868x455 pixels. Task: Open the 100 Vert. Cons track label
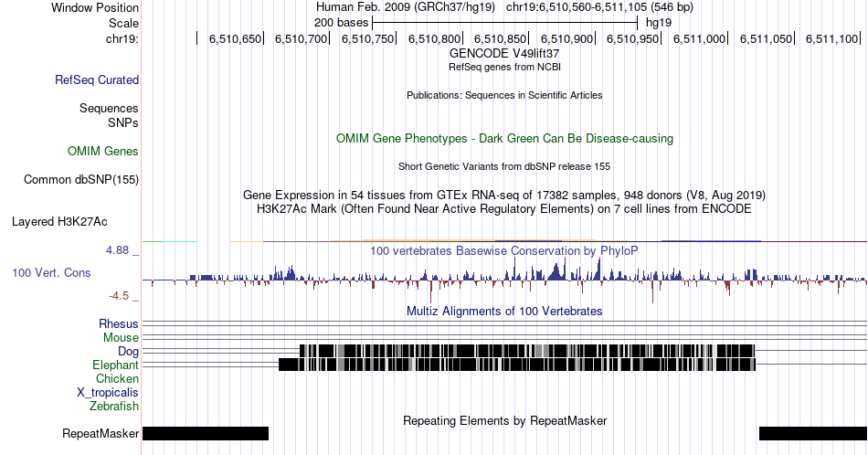click(x=51, y=272)
